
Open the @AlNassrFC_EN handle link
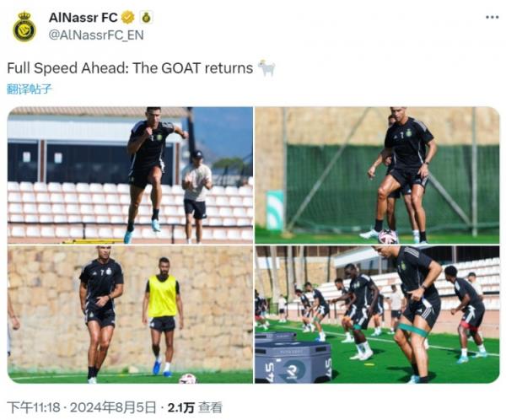96,35
